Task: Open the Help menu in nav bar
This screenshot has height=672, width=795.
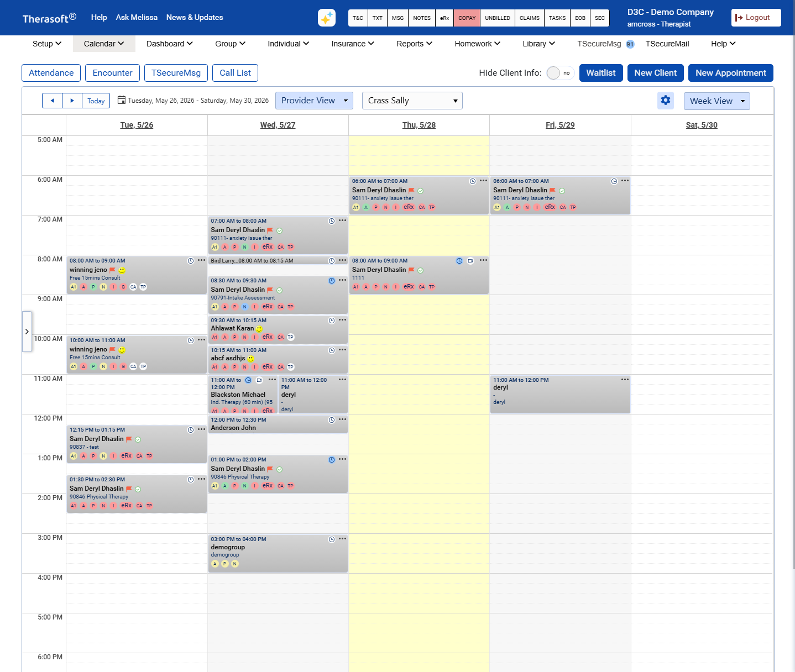Action: click(723, 44)
